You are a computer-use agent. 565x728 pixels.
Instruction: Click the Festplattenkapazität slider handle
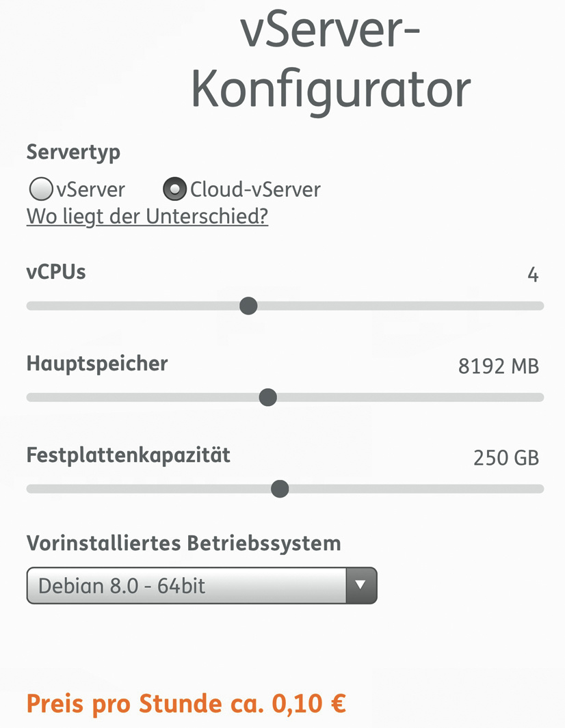280,489
